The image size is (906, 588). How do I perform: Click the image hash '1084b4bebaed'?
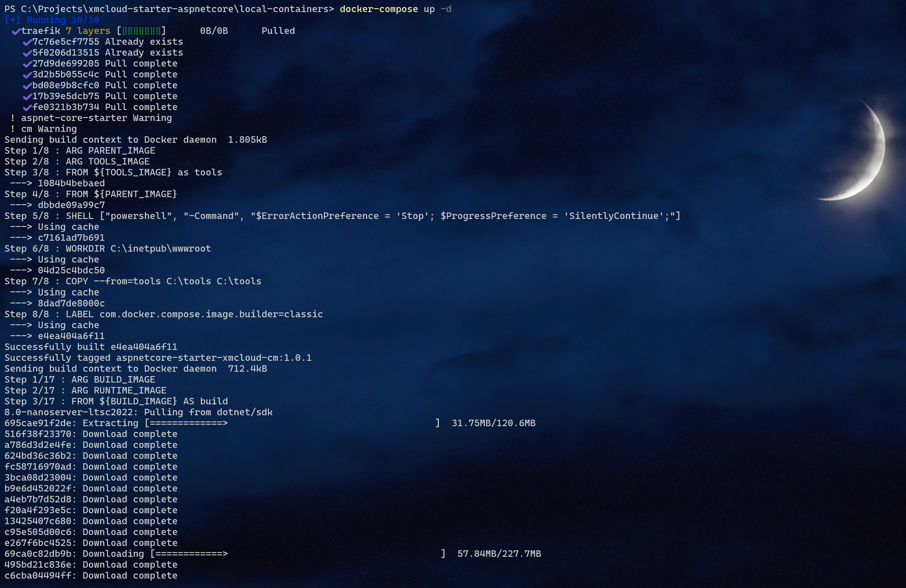point(71,183)
